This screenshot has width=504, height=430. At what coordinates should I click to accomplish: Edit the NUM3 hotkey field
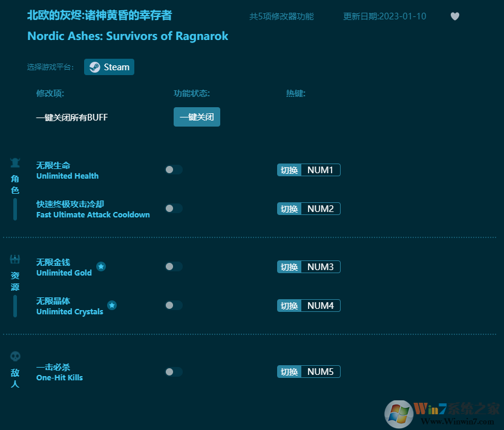(x=321, y=267)
